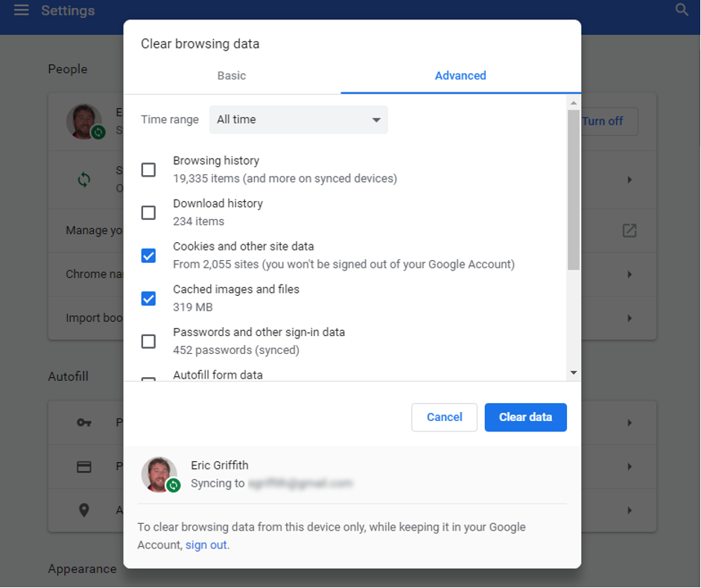701x588 pixels.
Task: Click the dialog scrollbar down arrow
Action: pyautogui.click(x=573, y=373)
